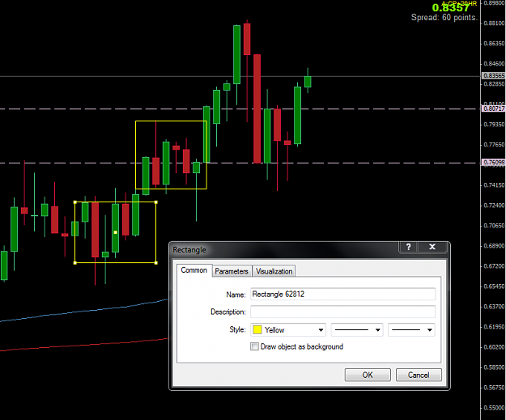Click the 0.63700 price scale label
This screenshot has width=506, height=420.
coord(494,307)
